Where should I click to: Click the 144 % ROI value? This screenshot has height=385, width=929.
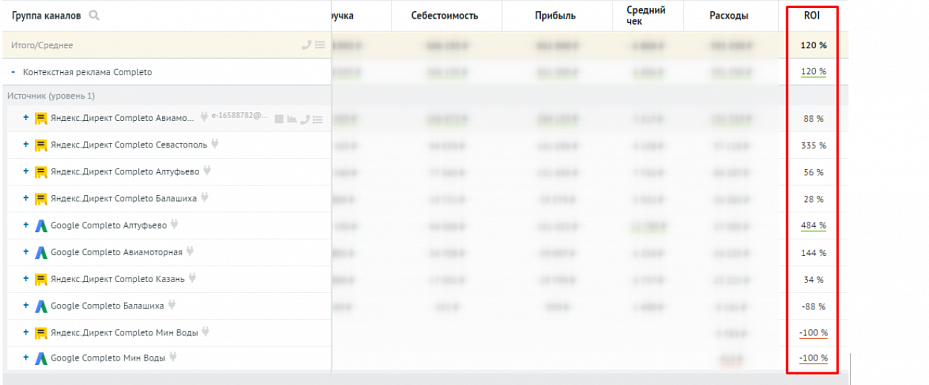pos(813,253)
